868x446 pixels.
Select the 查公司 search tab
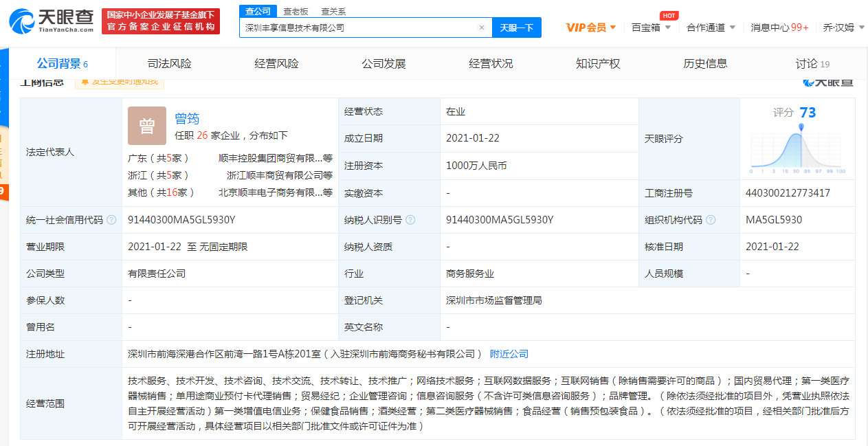tap(258, 11)
